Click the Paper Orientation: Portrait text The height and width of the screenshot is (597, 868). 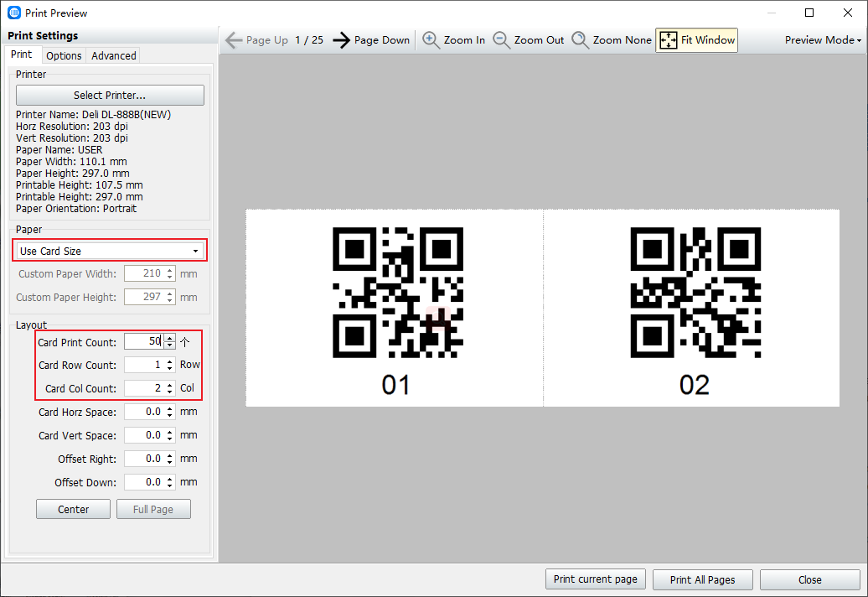(x=76, y=209)
